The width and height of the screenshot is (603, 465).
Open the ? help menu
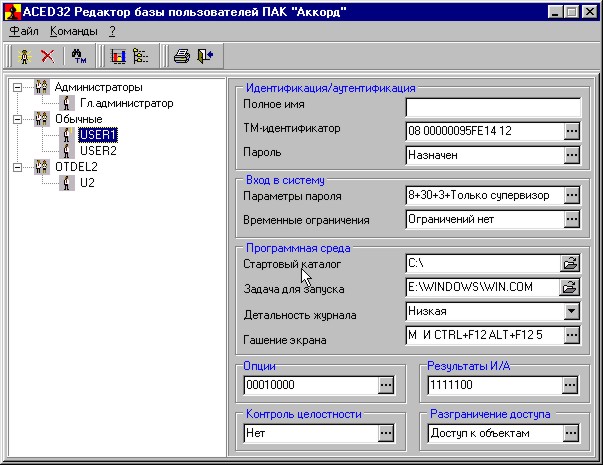coord(112,31)
